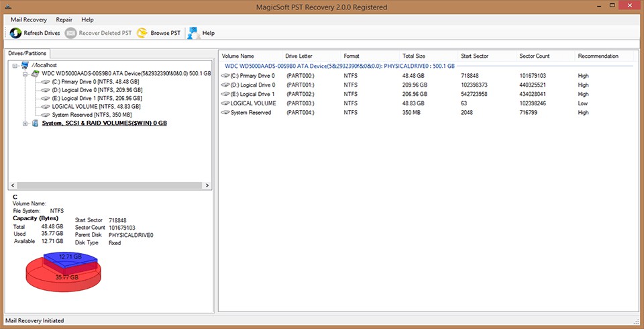644x329 pixels.
Task: Sort by Format column header
Action: tap(370, 56)
